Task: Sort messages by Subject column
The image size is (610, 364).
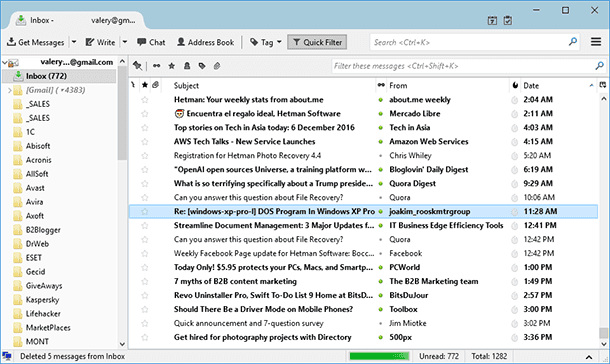Action: (x=268, y=86)
